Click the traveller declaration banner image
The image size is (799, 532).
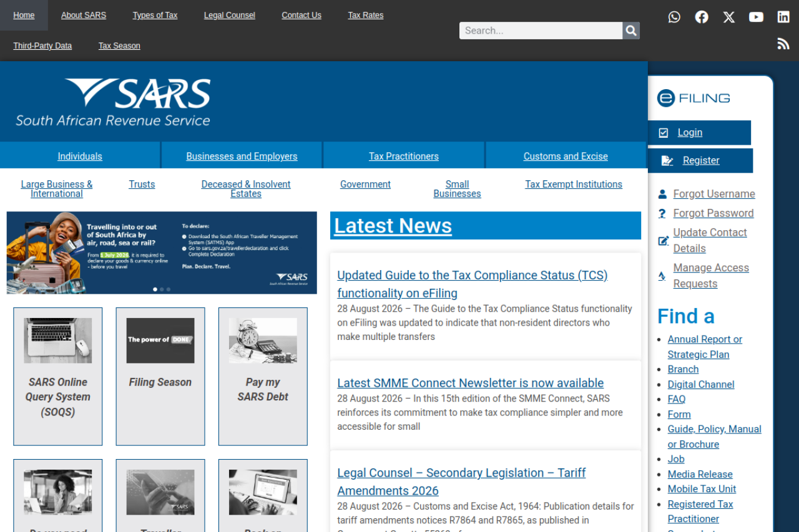pyautogui.click(x=162, y=253)
